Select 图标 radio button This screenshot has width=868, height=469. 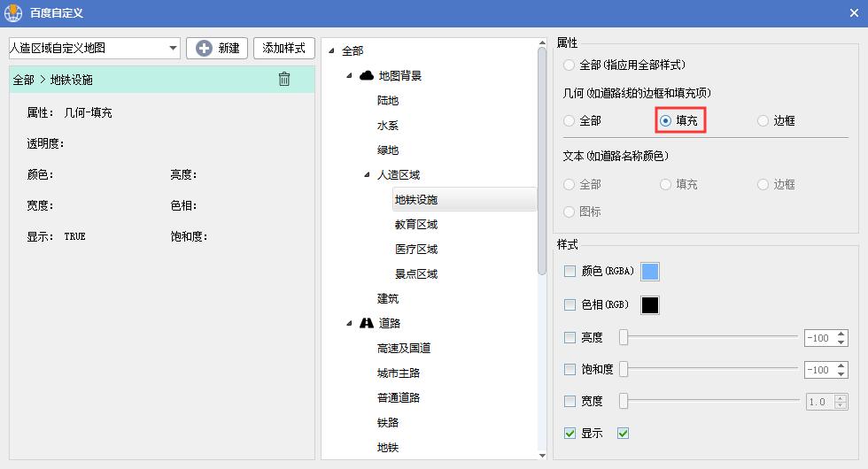569,211
